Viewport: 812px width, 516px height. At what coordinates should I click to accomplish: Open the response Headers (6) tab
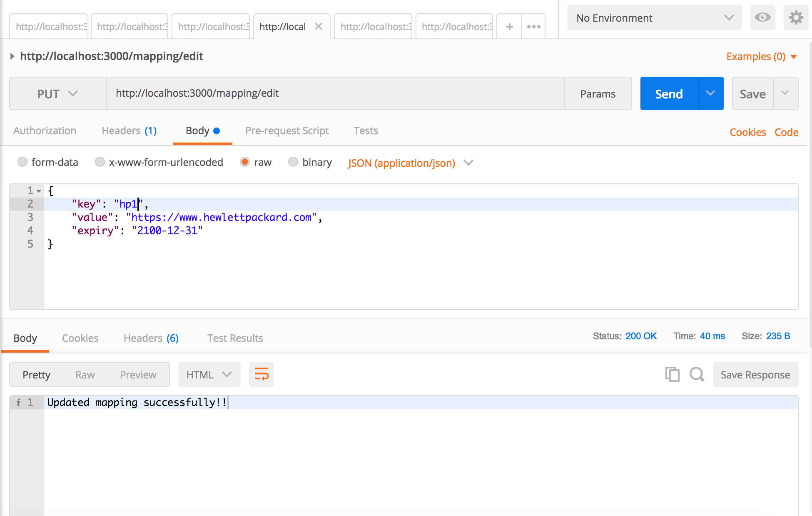tap(151, 338)
